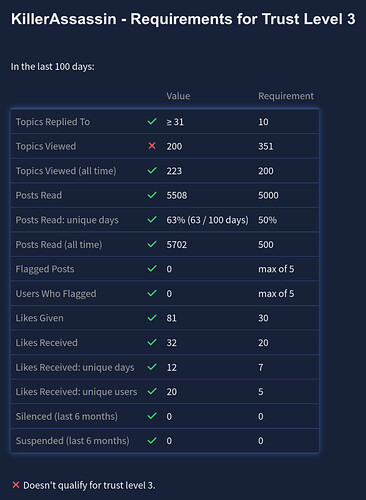Screen dimensions: 366x500
Task: Click the green check beside Topics Replied To
Action: tap(152, 121)
